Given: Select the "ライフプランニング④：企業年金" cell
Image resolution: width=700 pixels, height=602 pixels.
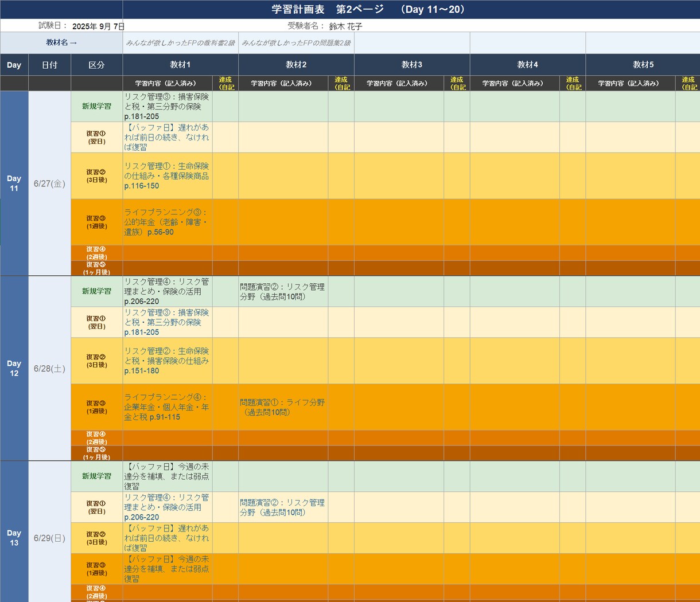Looking at the screenshot, I should [x=168, y=407].
